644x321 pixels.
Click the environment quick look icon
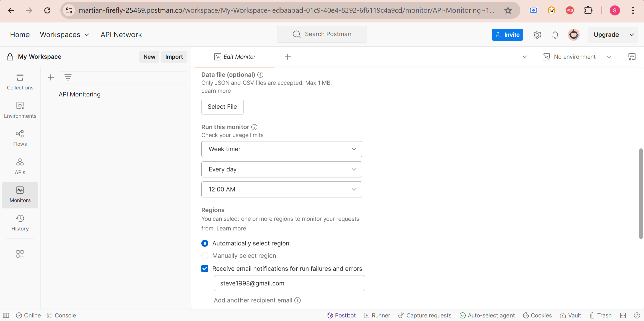click(632, 57)
